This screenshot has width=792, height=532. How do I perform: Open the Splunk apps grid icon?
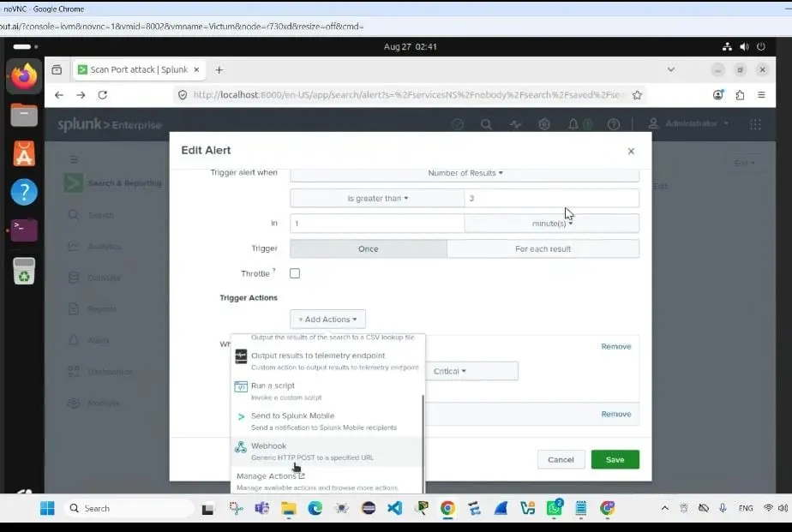point(755,124)
